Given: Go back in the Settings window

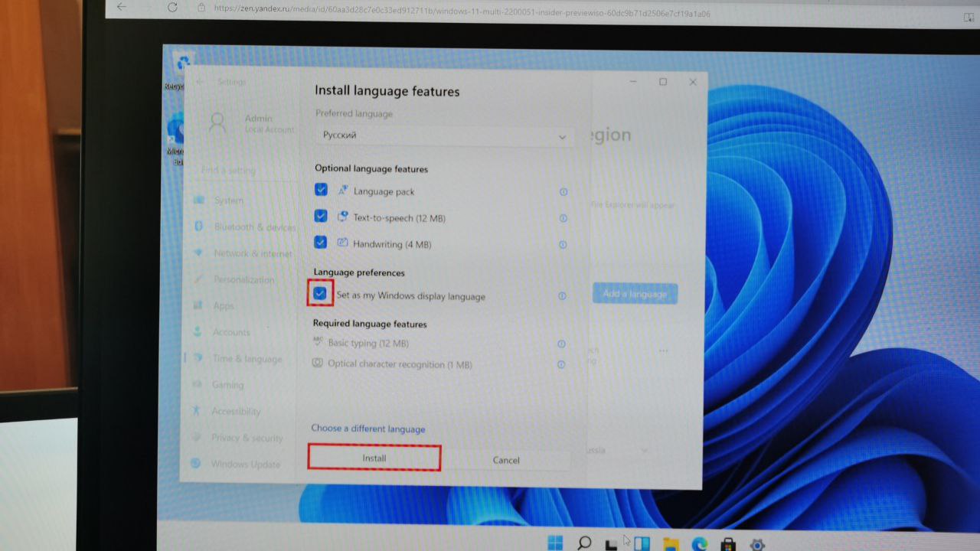Looking at the screenshot, I should click(201, 82).
